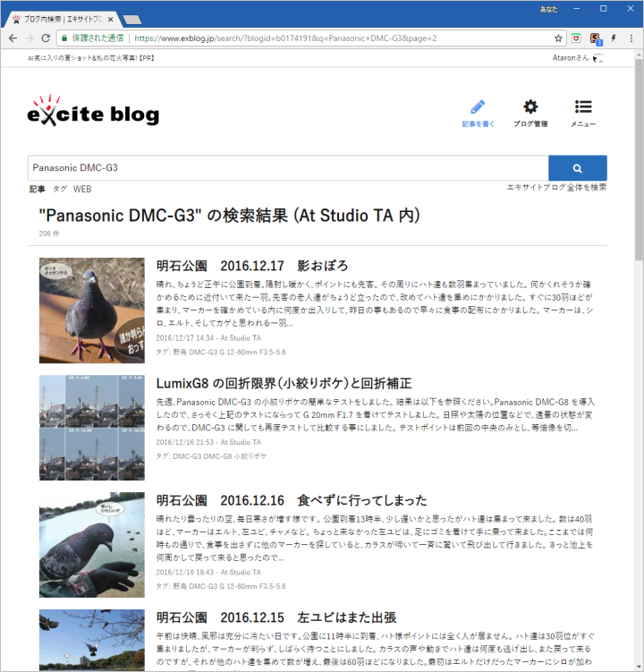Click エキサイトブログ全体を検索 link
The image size is (644, 672).
click(556, 187)
